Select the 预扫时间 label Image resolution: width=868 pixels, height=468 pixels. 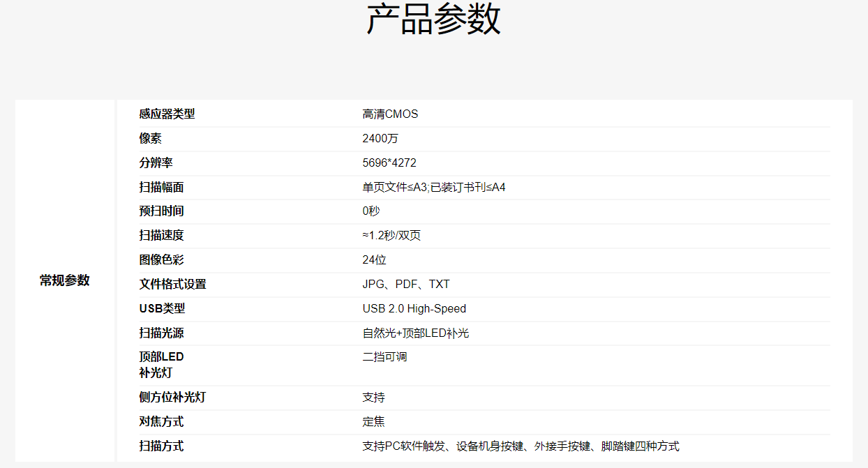[161, 211]
